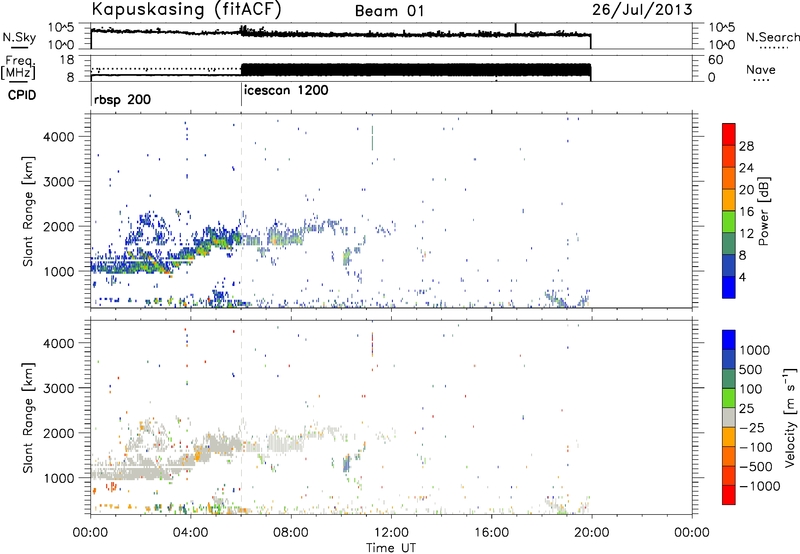Click the "Velocity [m s-1]" colorbar label
Screen dimensions: 800x554
tap(790, 417)
